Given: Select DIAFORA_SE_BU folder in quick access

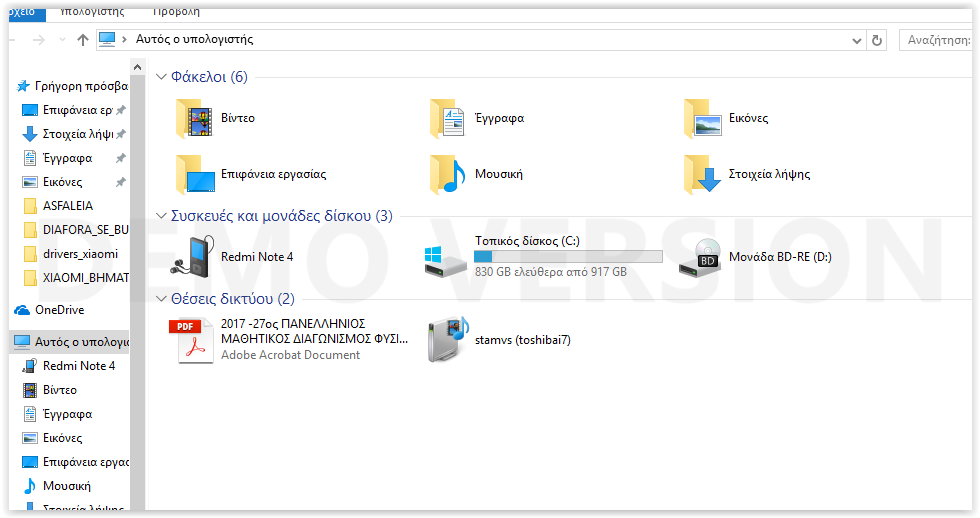Looking at the screenshot, I should point(76,230).
